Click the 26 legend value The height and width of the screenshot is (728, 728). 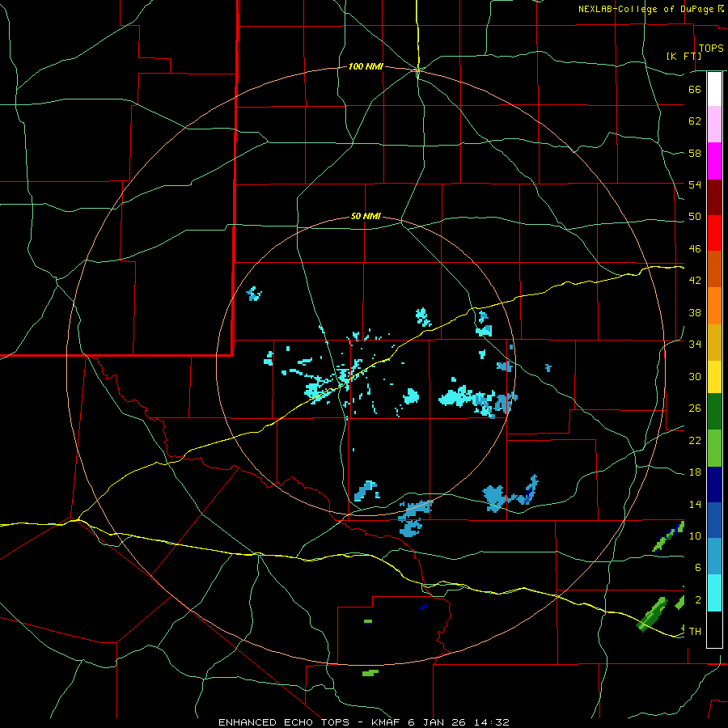[x=695, y=408]
